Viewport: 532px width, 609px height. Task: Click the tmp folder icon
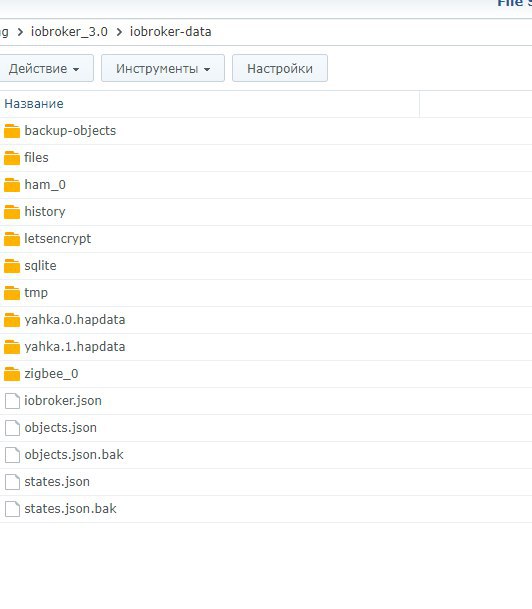[x=12, y=293]
